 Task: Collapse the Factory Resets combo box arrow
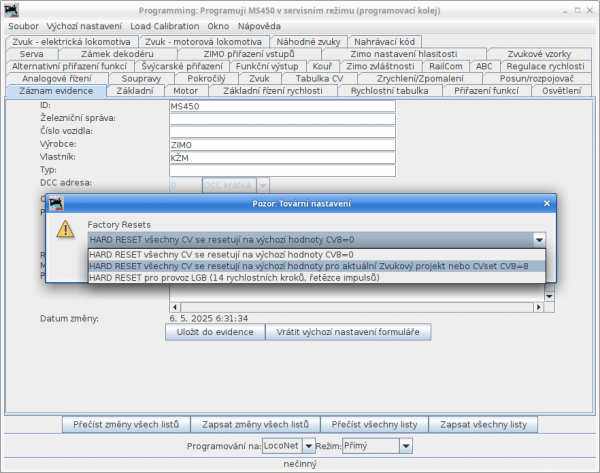[539, 240]
